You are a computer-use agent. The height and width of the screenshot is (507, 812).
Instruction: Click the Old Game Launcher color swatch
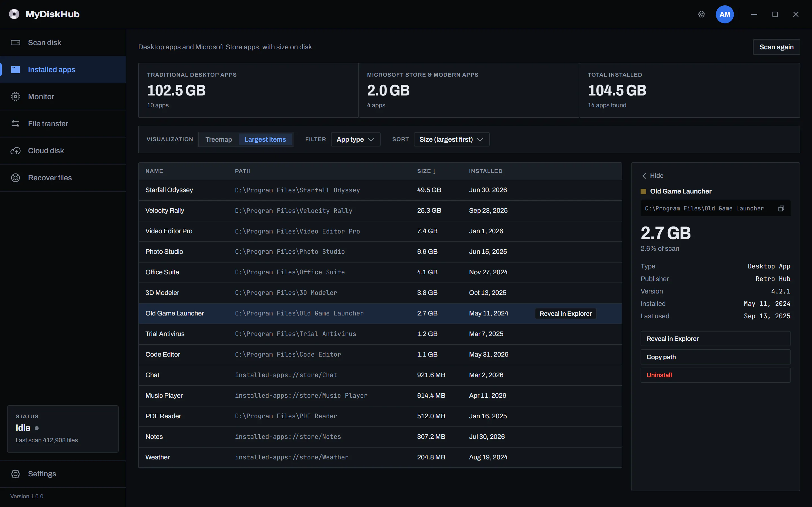[644, 192]
